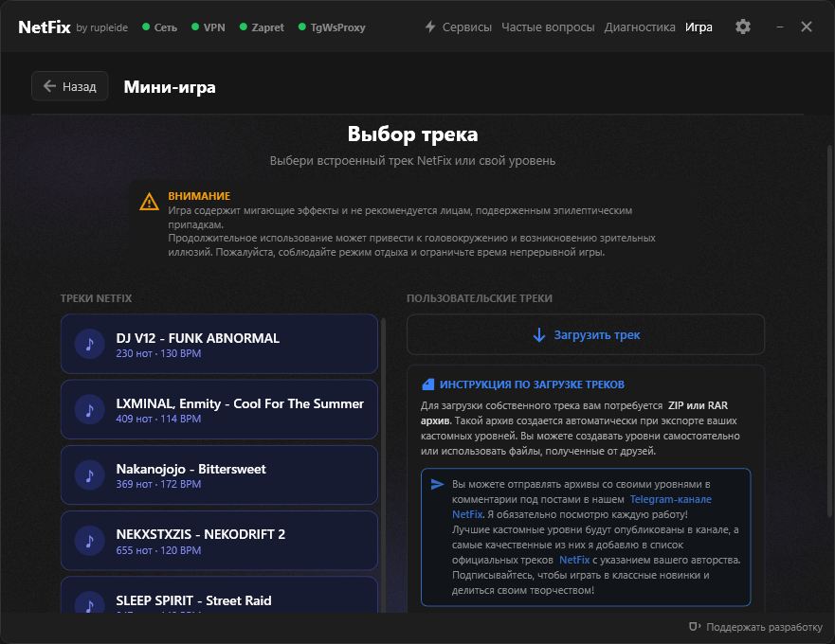Click the paper plane Telegram icon

coord(437,484)
